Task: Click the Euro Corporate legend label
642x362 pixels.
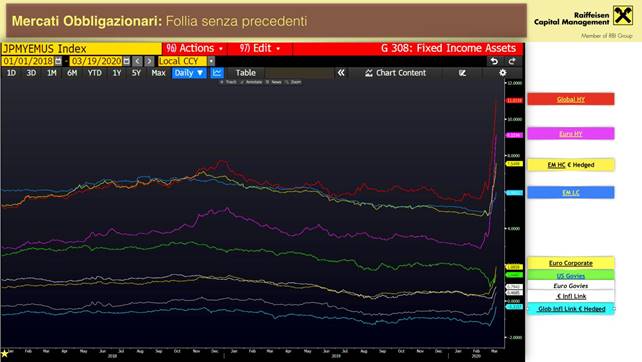Action: pos(571,263)
